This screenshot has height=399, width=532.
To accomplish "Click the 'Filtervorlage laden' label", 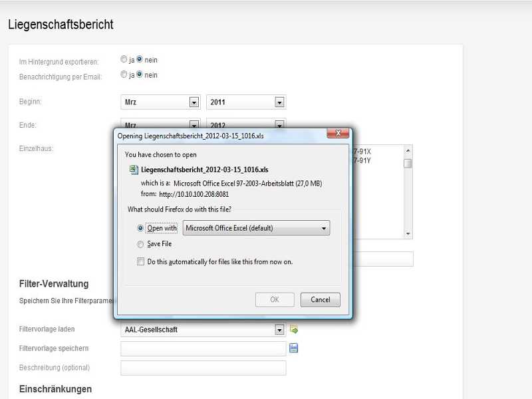I will (x=47, y=329).
